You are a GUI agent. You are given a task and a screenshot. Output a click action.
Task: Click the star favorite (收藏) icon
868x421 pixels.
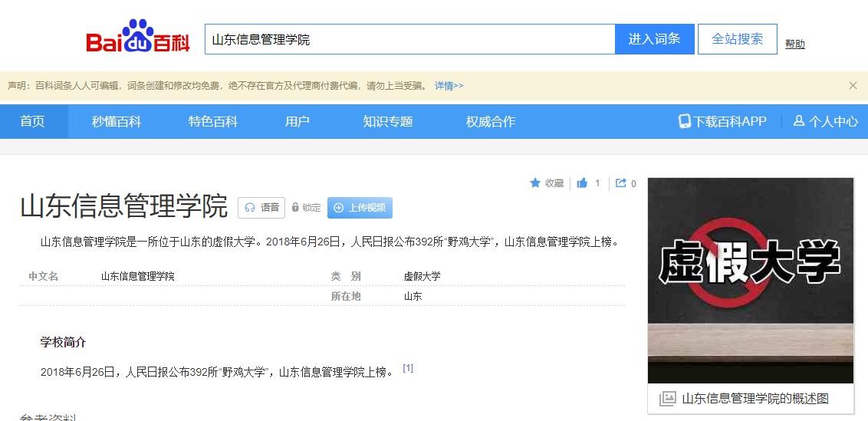coord(535,183)
